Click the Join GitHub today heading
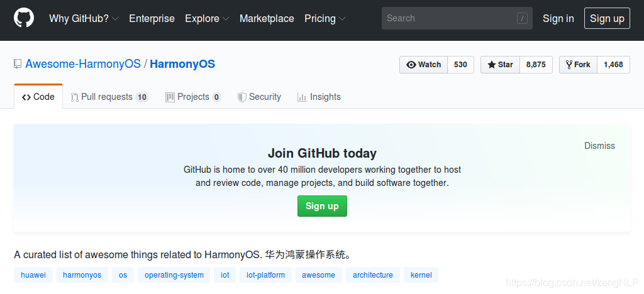The width and height of the screenshot is (644, 294). tap(322, 153)
